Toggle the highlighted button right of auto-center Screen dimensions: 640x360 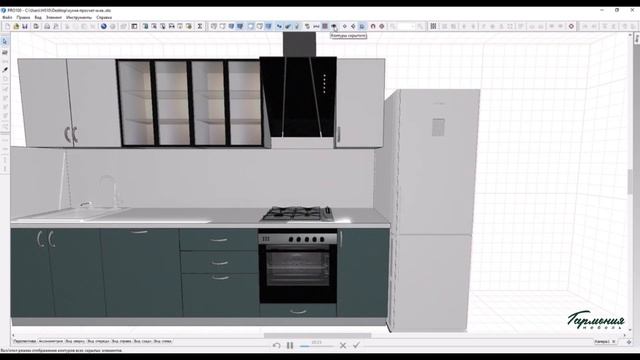click(x=362, y=26)
